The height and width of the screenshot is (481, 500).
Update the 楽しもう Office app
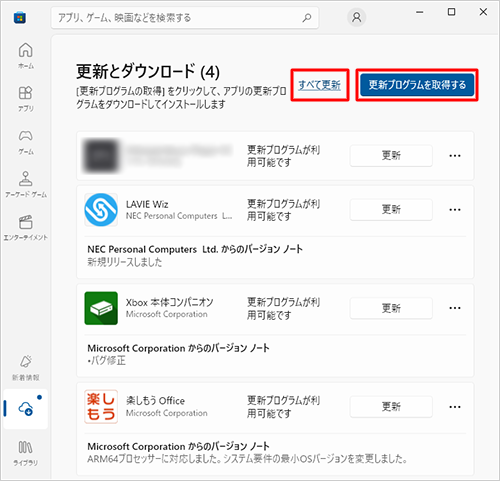(x=391, y=406)
